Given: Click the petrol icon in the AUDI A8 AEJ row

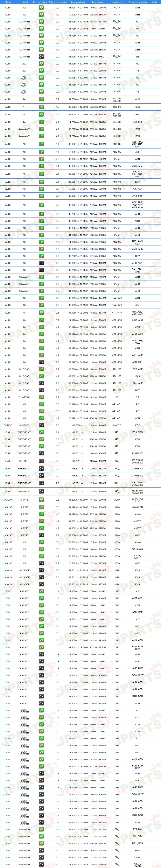Looking at the screenshot, I should [x=41, y=305].
